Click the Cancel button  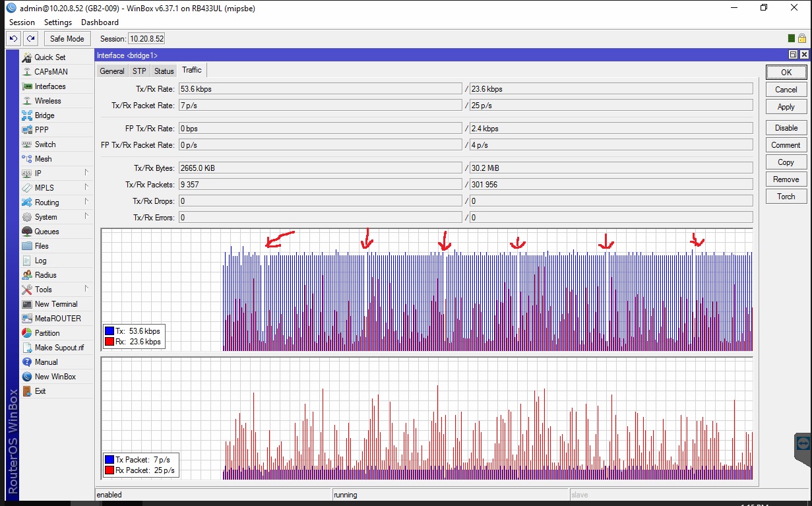coord(786,90)
